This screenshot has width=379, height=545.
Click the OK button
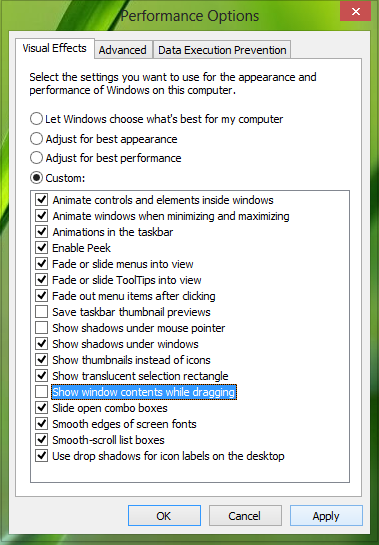point(164,516)
